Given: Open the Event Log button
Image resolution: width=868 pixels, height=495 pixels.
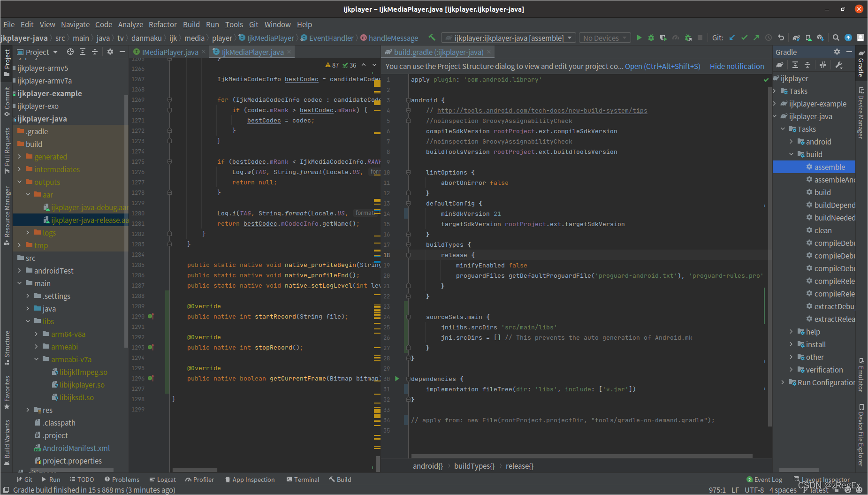Looking at the screenshot, I should pyautogui.click(x=764, y=480).
